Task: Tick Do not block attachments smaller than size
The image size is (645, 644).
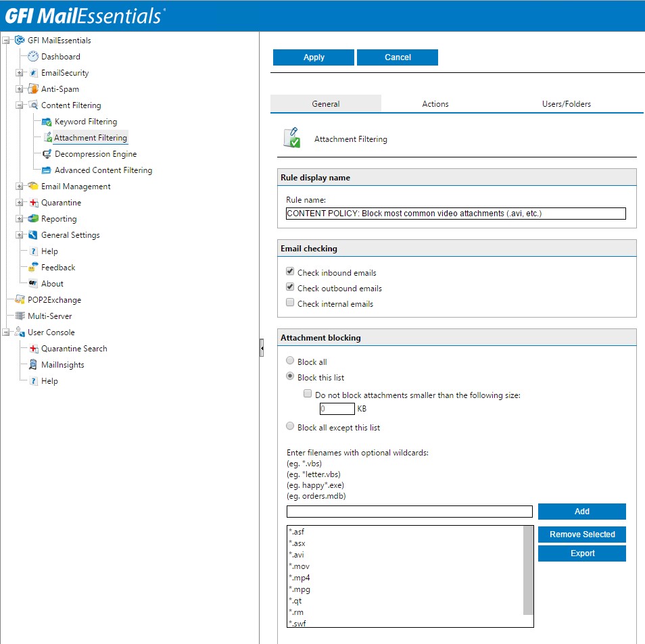Action: click(308, 393)
